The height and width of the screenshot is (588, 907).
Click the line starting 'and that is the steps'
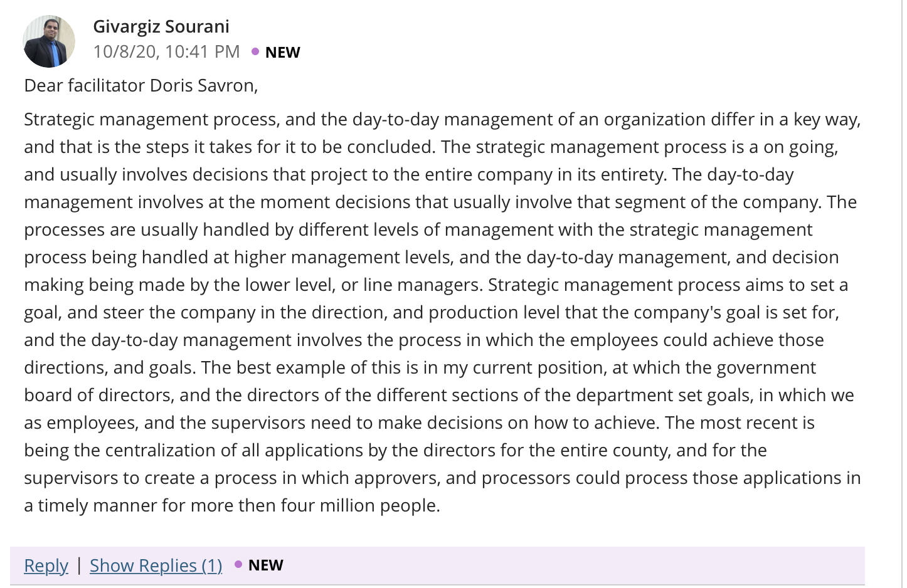[x=431, y=147]
